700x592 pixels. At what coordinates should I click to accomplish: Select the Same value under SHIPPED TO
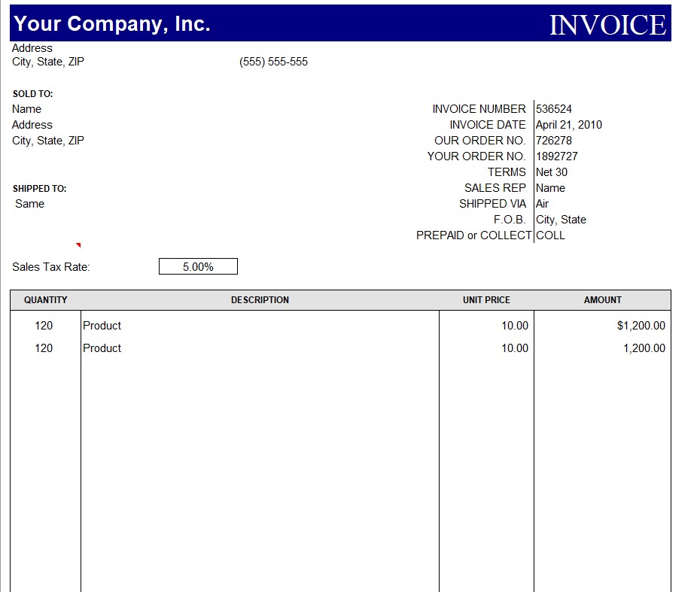(29, 204)
